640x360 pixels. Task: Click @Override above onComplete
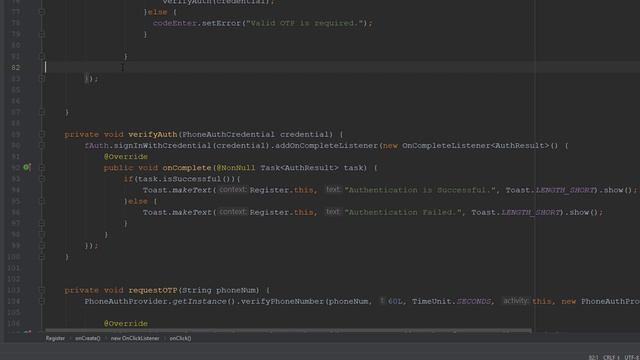coord(126,157)
